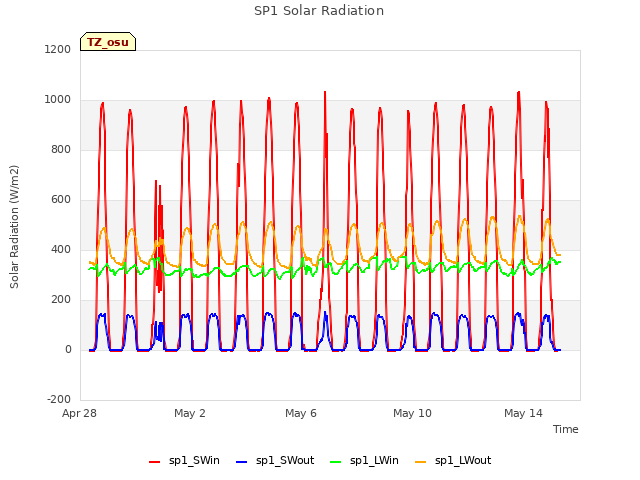Click the May 6 x-axis label
Viewport: 640px width, 480px height.
(x=301, y=413)
